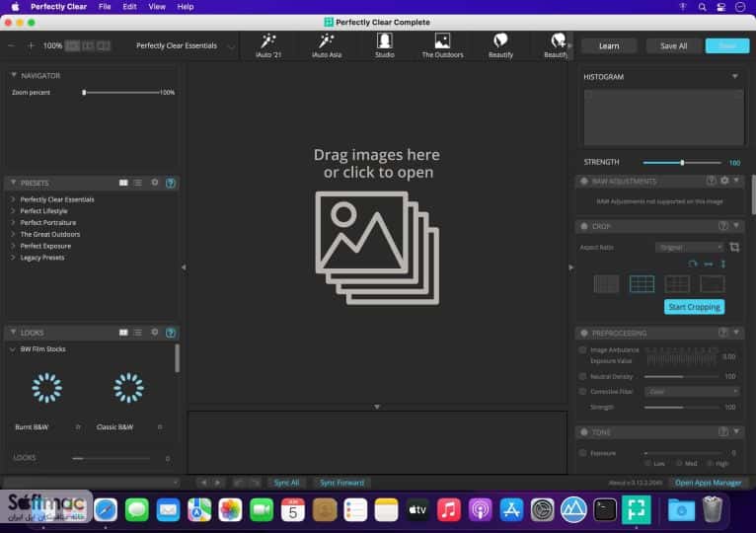756x533 pixels.
Task: Collapse the Presets panel
Action: pos(14,183)
